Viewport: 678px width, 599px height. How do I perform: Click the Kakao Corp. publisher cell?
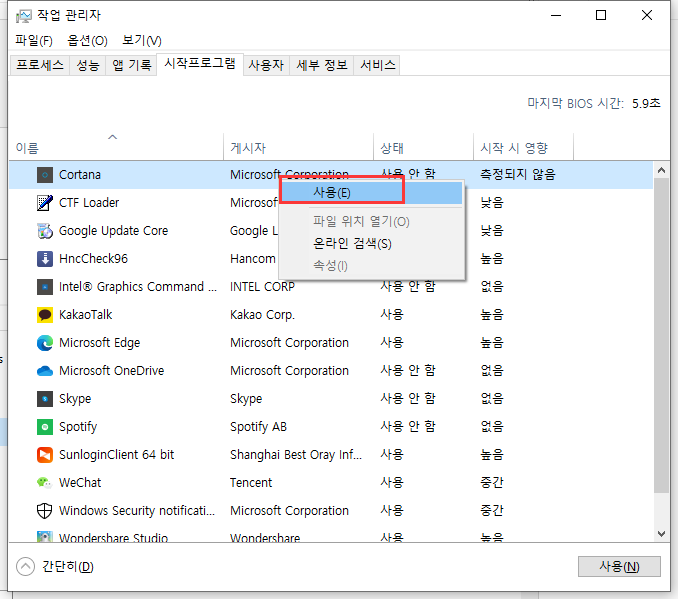pyautogui.click(x=262, y=315)
